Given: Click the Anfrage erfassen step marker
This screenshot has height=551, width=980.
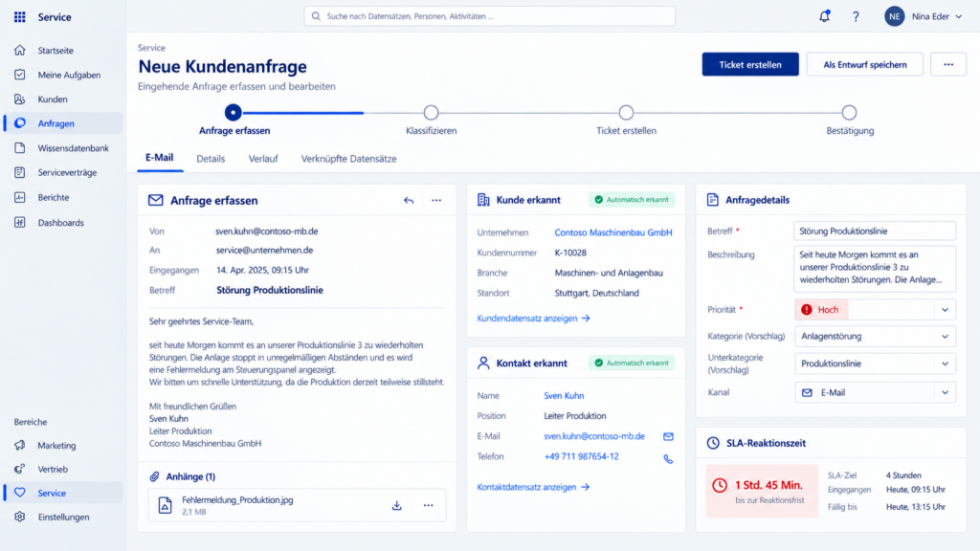Looking at the screenshot, I should pyautogui.click(x=234, y=113).
